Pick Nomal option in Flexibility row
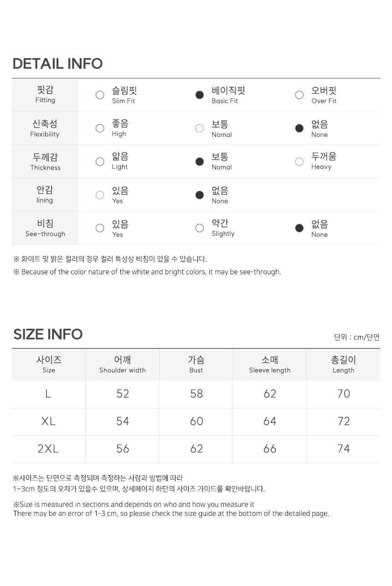This screenshot has height=586, width=392. [x=200, y=128]
